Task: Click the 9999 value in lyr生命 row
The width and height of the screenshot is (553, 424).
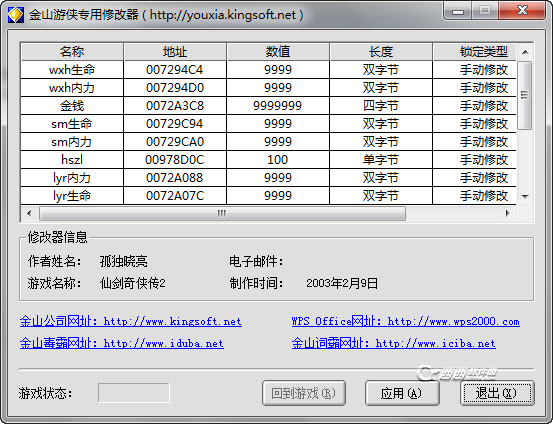Action: coord(278,195)
